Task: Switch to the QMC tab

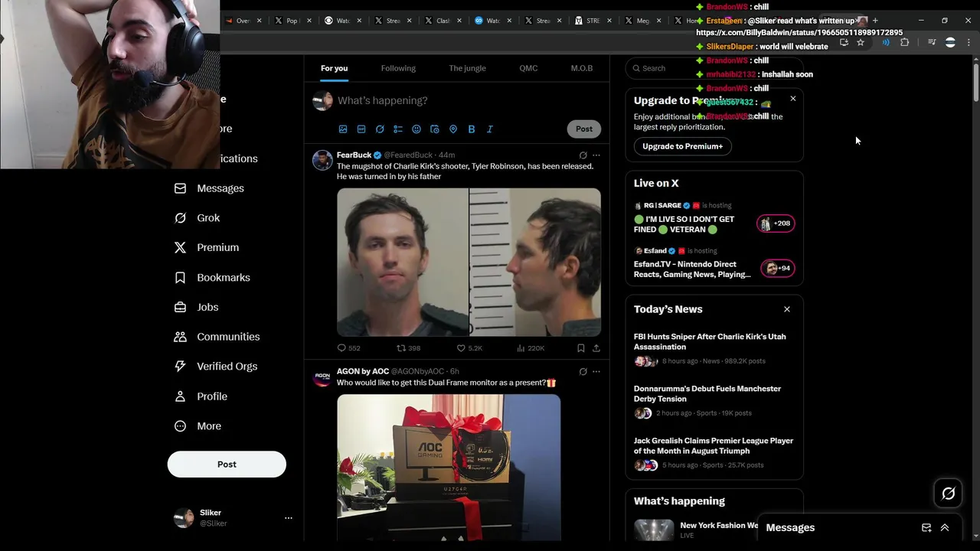Action: click(528, 68)
